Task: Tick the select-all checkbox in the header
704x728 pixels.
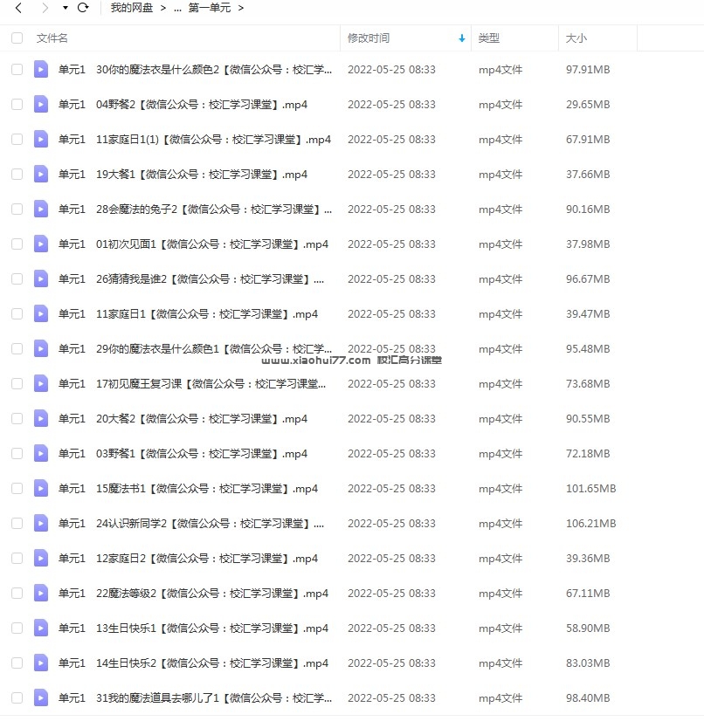Action: [x=17, y=38]
